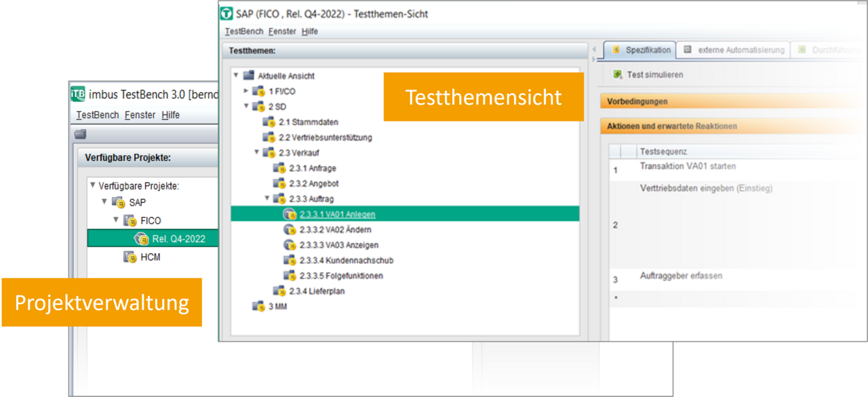Open Fenster menu in Testthemen-Sicht window

pos(282,31)
